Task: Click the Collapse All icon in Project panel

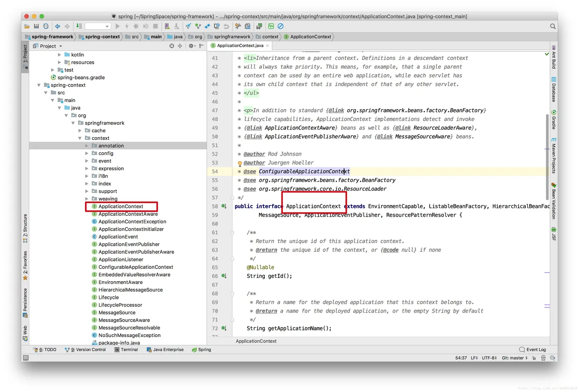Action: coord(180,46)
